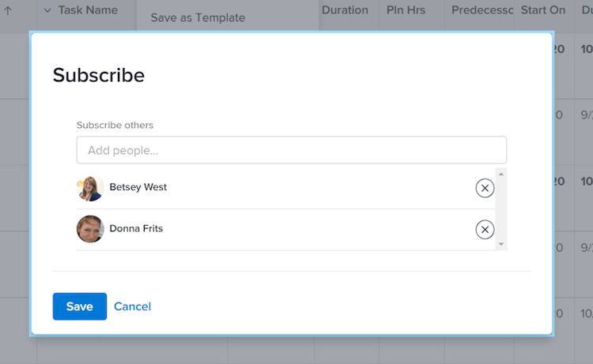593x364 pixels.
Task: Save the subscription changes
Action: (x=79, y=306)
